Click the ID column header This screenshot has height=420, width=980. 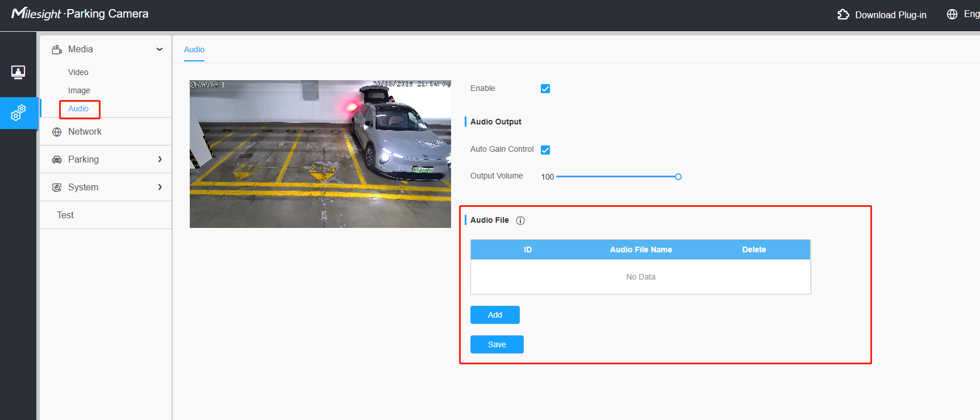pyautogui.click(x=528, y=249)
